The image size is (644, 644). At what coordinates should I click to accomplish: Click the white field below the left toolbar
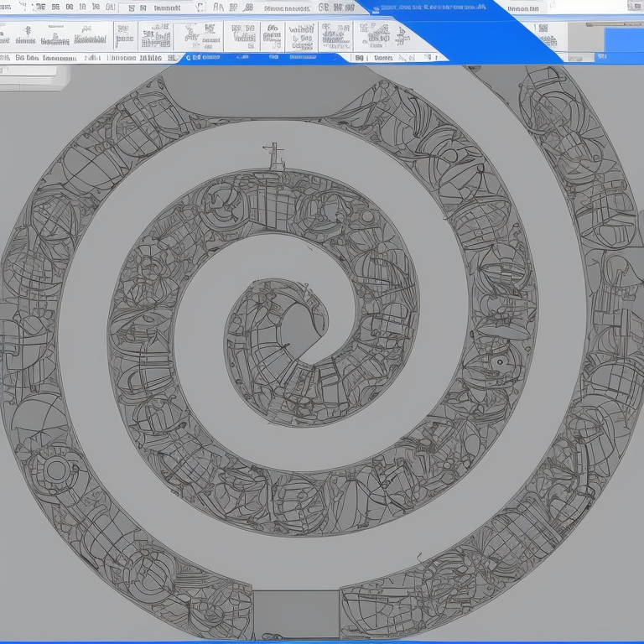pyautogui.click(x=29, y=70)
